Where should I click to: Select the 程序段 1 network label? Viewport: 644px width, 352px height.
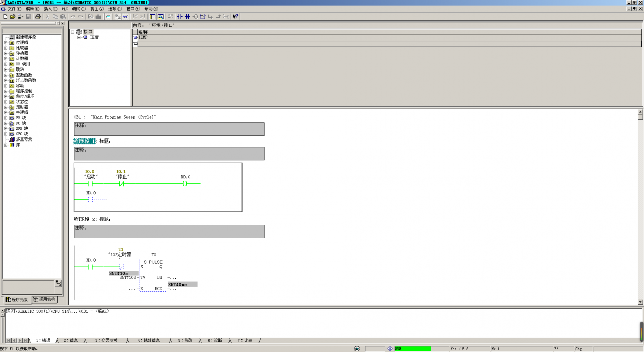click(x=85, y=141)
